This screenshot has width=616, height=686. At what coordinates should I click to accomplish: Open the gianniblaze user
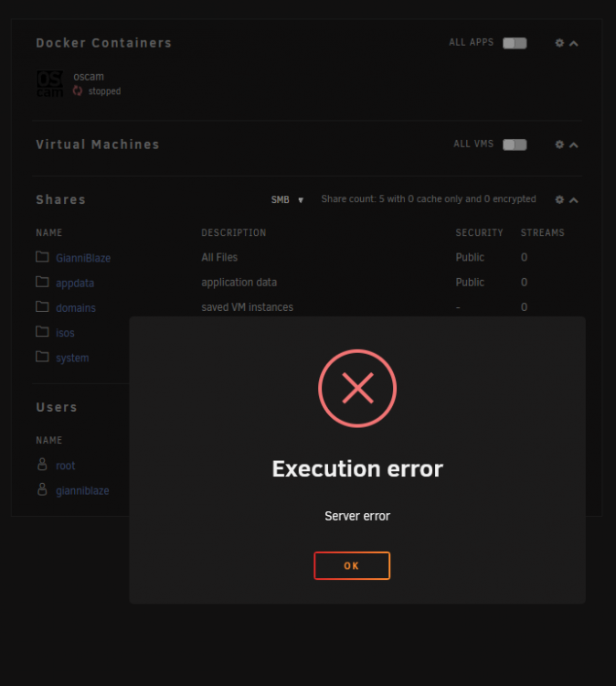pos(82,491)
